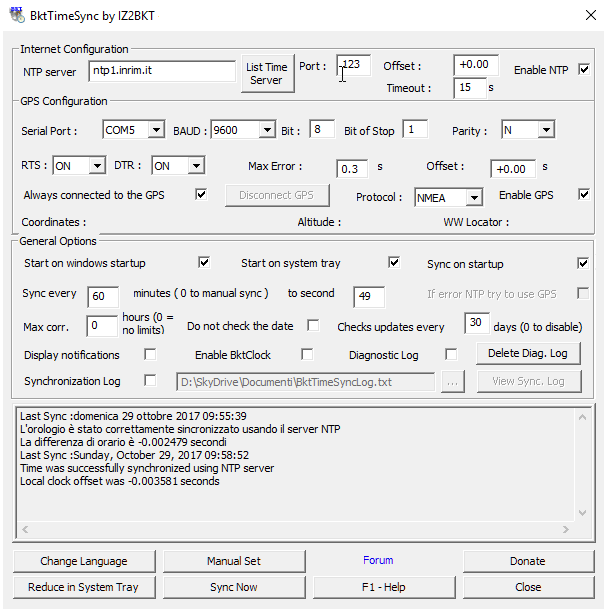Uncheck Start on windows startup
Viewport: 607px width, 612px height.
(204, 263)
